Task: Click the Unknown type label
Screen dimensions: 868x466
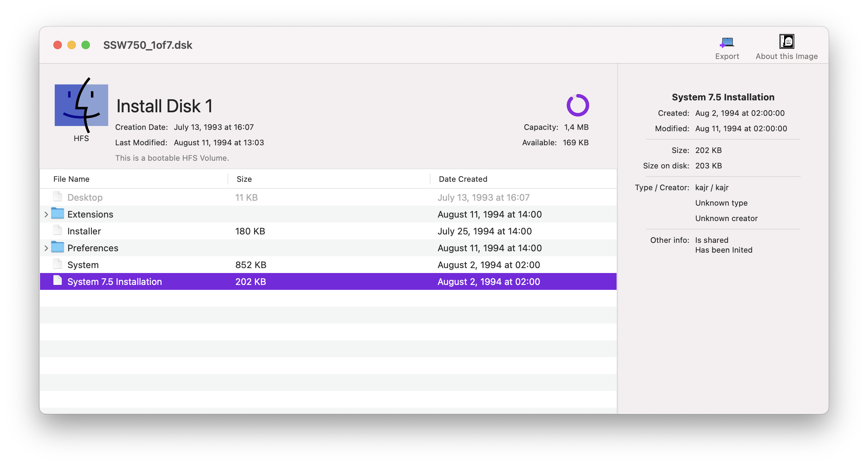Action: coord(721,203)
